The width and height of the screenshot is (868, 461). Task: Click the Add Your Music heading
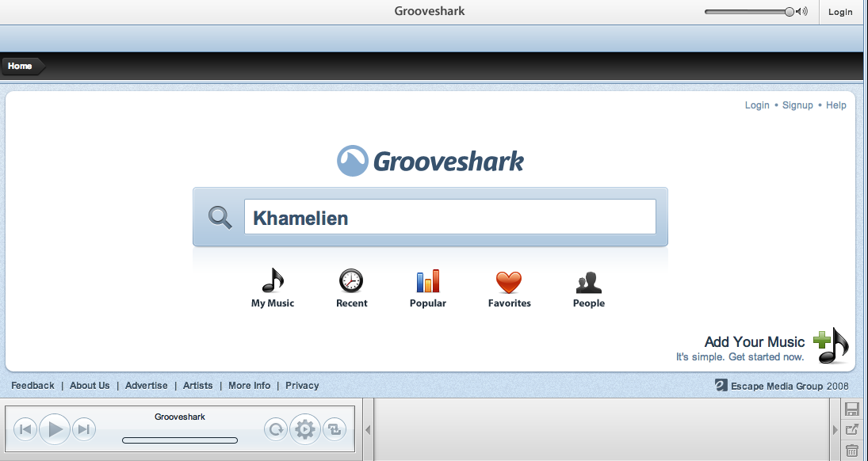tap(755, 341)
